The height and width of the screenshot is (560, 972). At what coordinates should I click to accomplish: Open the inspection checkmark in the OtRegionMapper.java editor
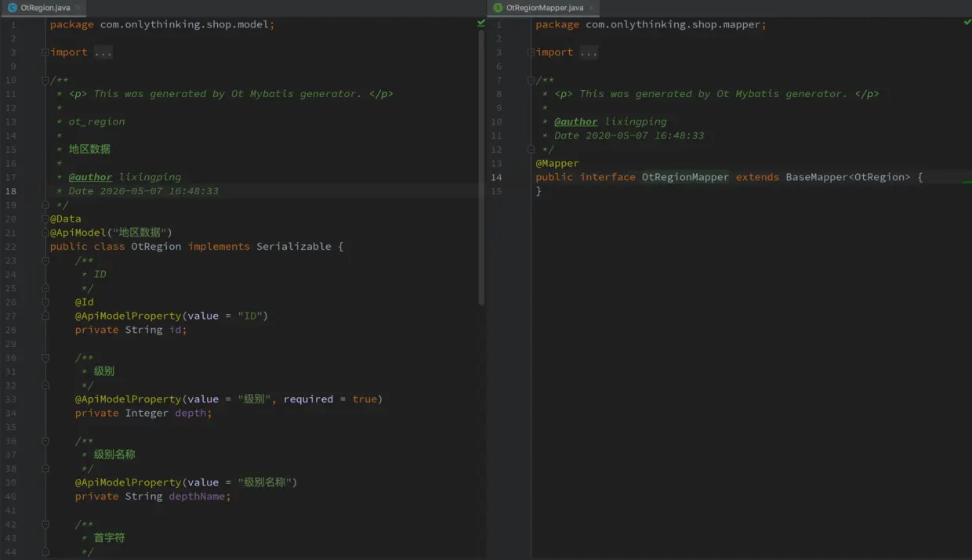coord(967,23)
